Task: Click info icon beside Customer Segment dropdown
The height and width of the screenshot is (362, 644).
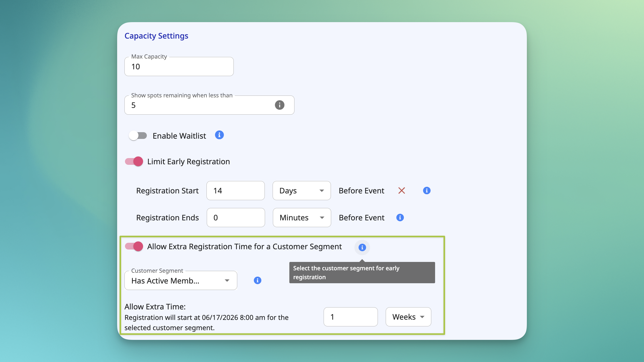Action: [x=257, y=280]
